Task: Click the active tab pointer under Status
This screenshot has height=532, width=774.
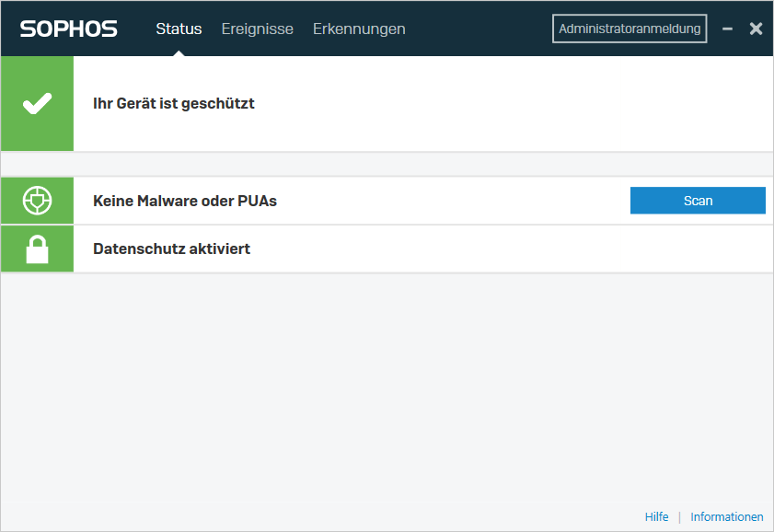Action: pos(179,52)
